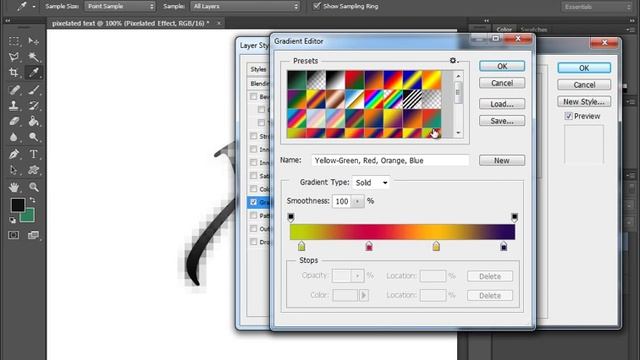Select the Eraser tool
This screenshot has height=360, width=640.
14,121
